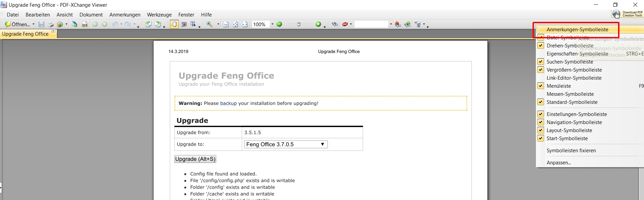This screenshot has height=200, width=644.
Task: Click the Upgrade (Alt+S) button
Action: click(x=195, y=159)
